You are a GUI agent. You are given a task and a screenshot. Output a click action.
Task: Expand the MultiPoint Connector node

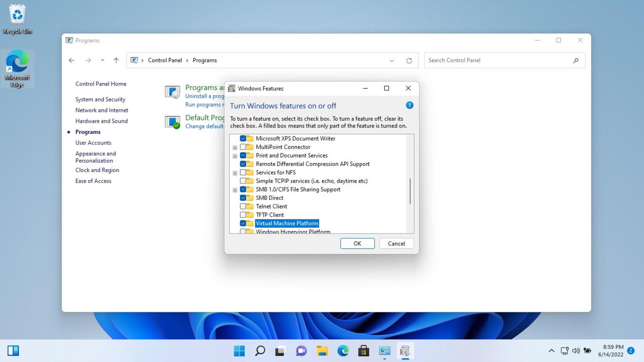(x=235, y=148)
